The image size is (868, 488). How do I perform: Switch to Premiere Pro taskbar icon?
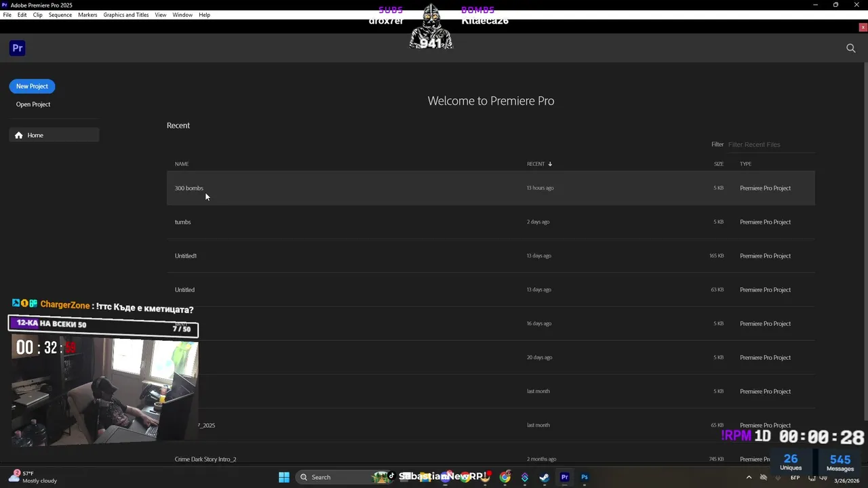pos(564,477)
